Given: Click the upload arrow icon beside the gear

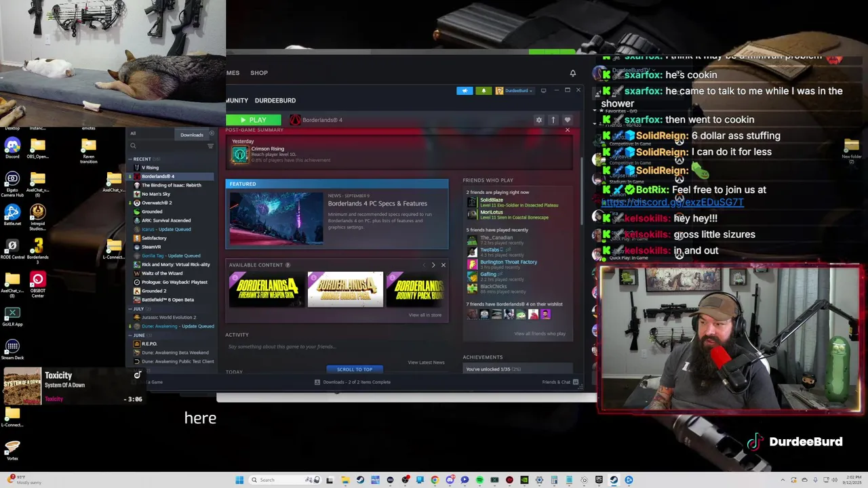Looking at the screenshot, I should click(553, 120).
